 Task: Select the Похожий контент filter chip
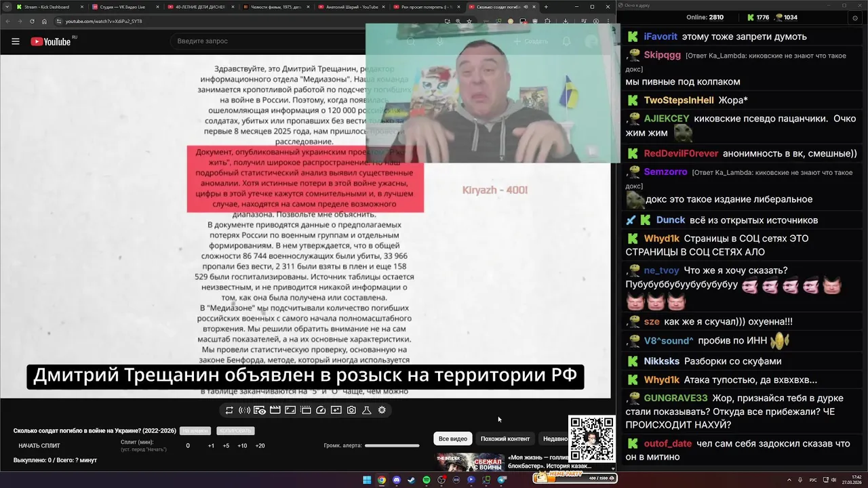tap(505, 439)
